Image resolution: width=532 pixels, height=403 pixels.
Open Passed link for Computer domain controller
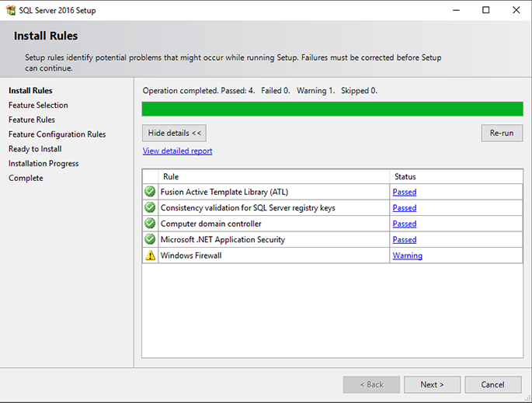click(404, 224)
